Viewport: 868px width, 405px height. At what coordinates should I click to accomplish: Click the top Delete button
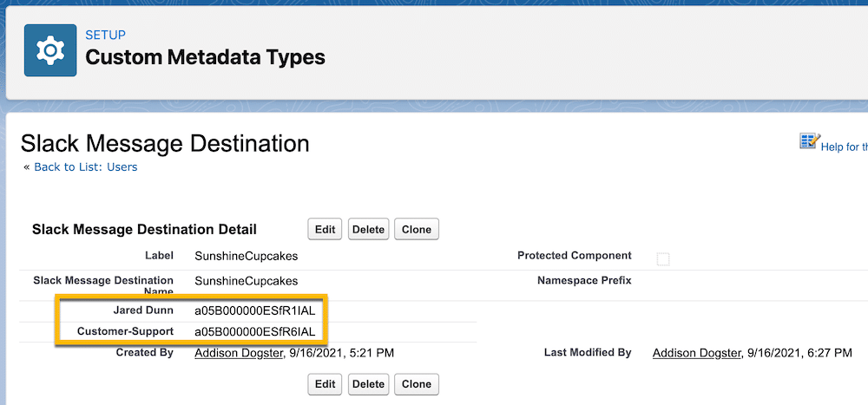click(x=369, y=230)
